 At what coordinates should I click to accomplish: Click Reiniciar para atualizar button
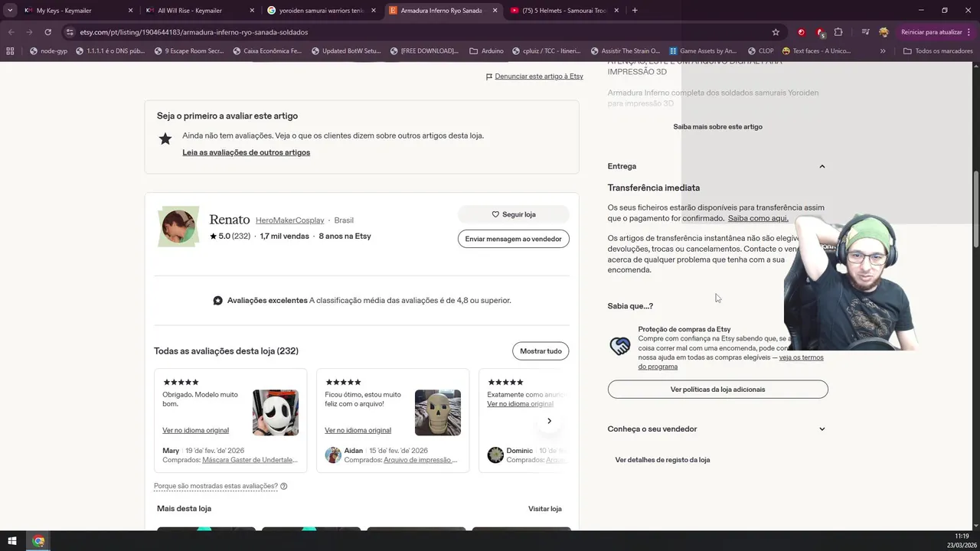[x=931, y=32]
